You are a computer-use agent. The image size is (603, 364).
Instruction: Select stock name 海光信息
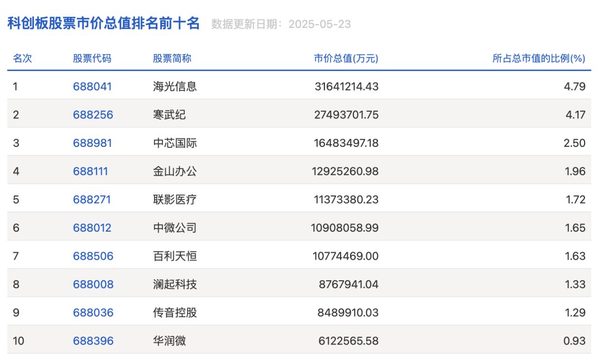coord(175,87)
